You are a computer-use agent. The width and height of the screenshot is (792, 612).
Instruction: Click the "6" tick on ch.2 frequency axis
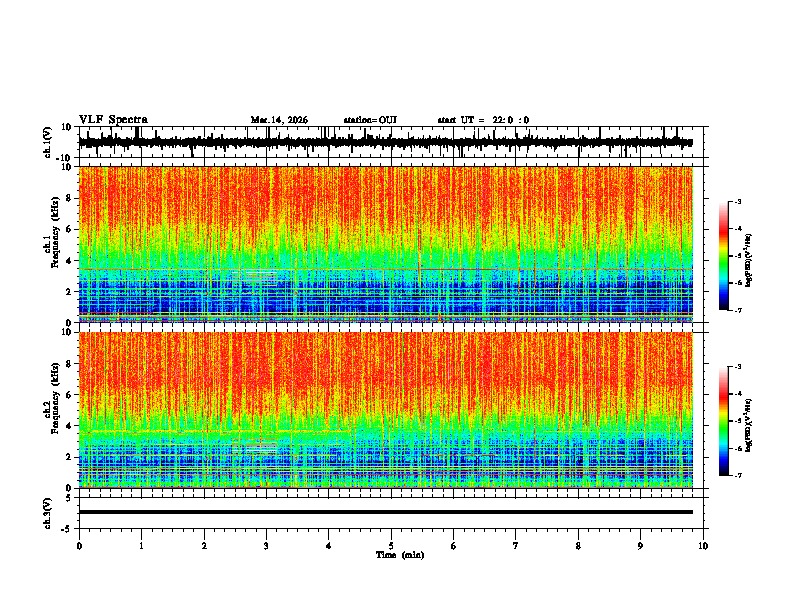point(69,394)
